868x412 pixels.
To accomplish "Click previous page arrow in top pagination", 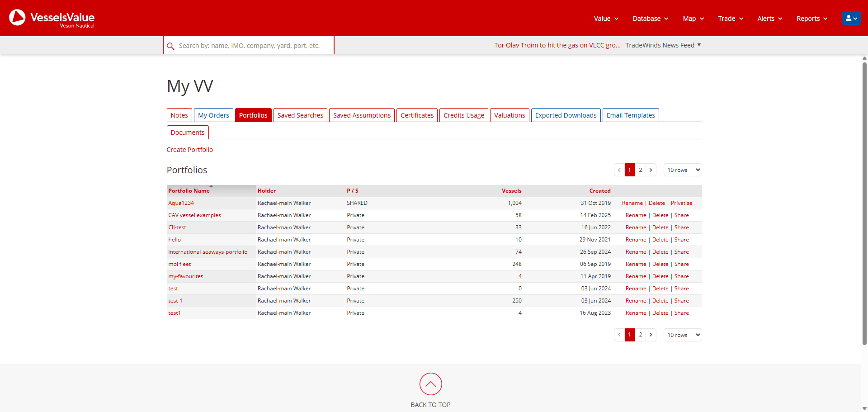I will tap(619, 170).
